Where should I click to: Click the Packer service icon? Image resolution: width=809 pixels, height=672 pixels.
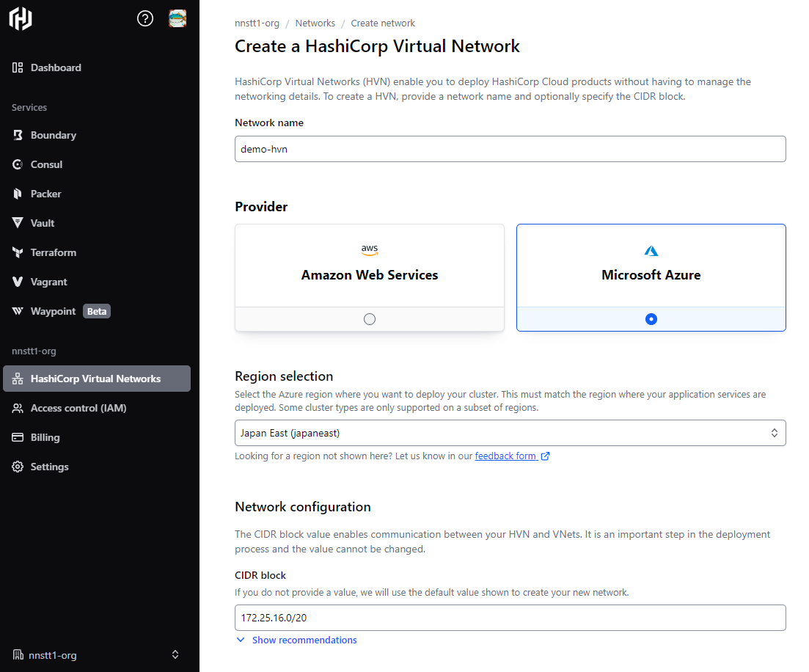(18, 194)
